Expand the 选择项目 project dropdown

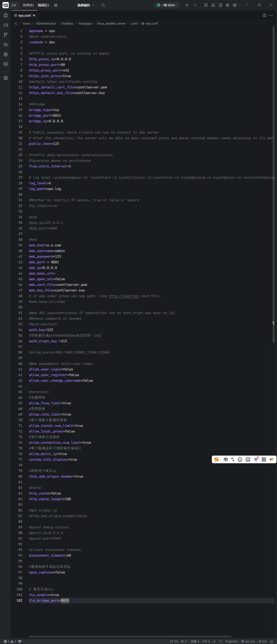[x=86, y=5]
